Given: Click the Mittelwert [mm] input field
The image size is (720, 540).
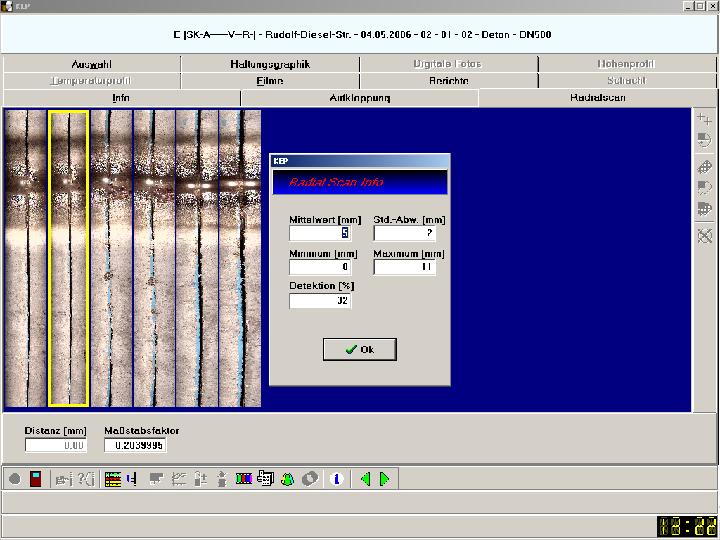Looking at the screenshot, I should click(319, 233).
